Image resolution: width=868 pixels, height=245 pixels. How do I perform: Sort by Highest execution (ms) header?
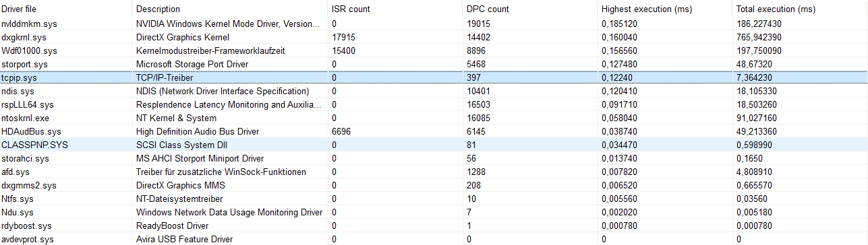(664, 9)
